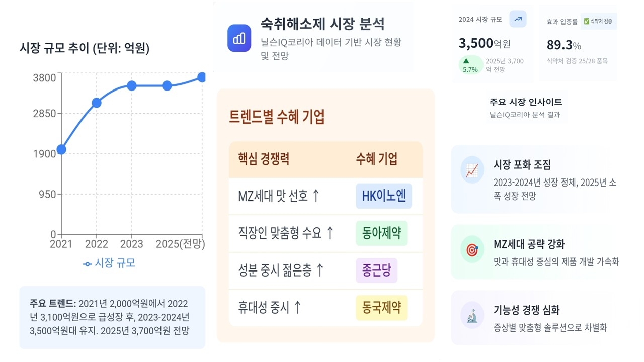Click the green 식약처 검증 check badge
The height and width of the screenshot is (362, 644).
(598, 21)
